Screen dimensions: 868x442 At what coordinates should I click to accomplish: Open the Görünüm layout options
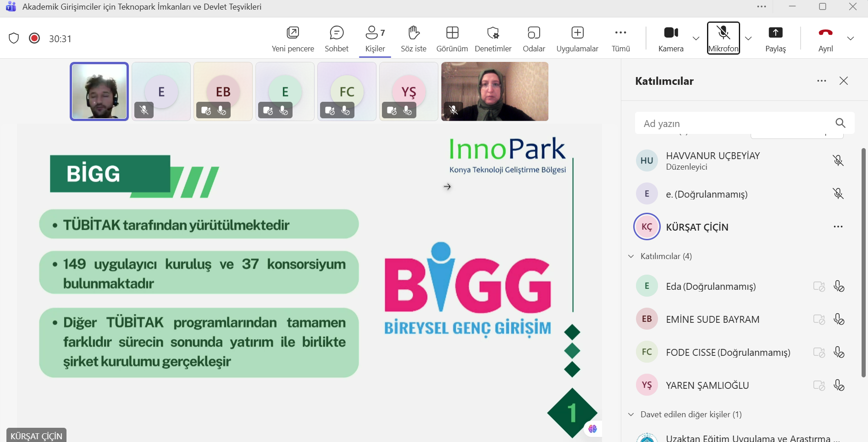(452, 39)
